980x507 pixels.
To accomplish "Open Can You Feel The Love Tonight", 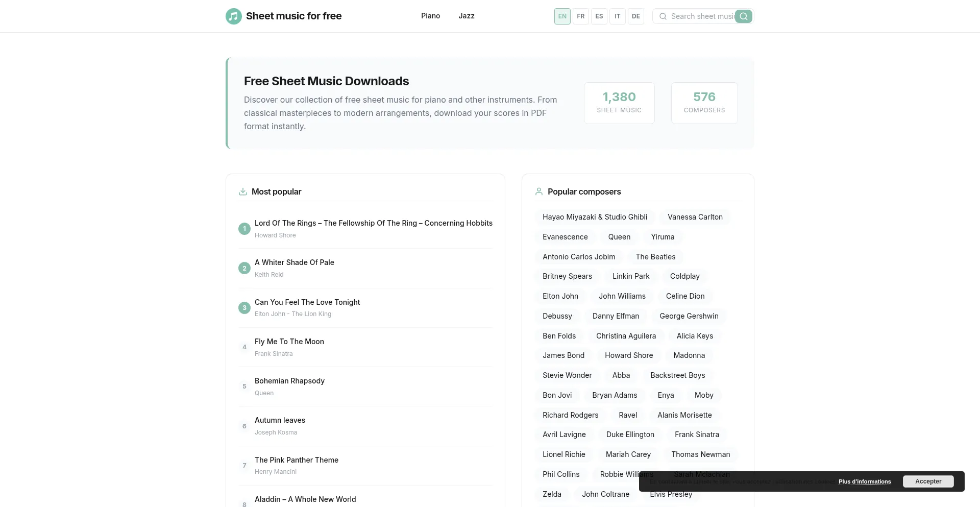I will click(307, 302).
